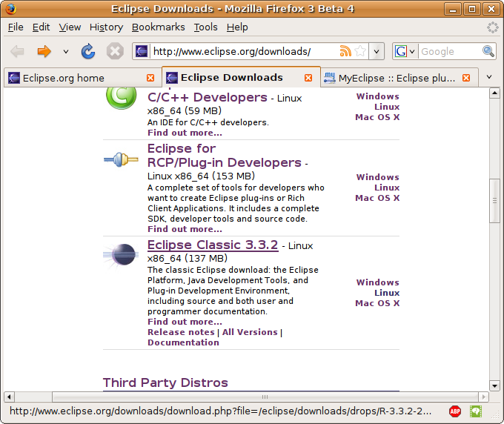Click Find out more under C/C++ Developers
Screen dimensions: 504x424
(x=185, y=133)
